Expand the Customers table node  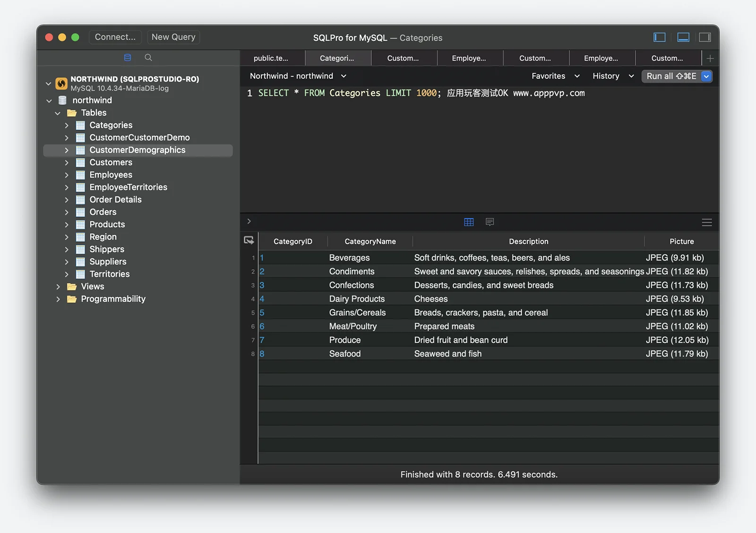point(67,162)
